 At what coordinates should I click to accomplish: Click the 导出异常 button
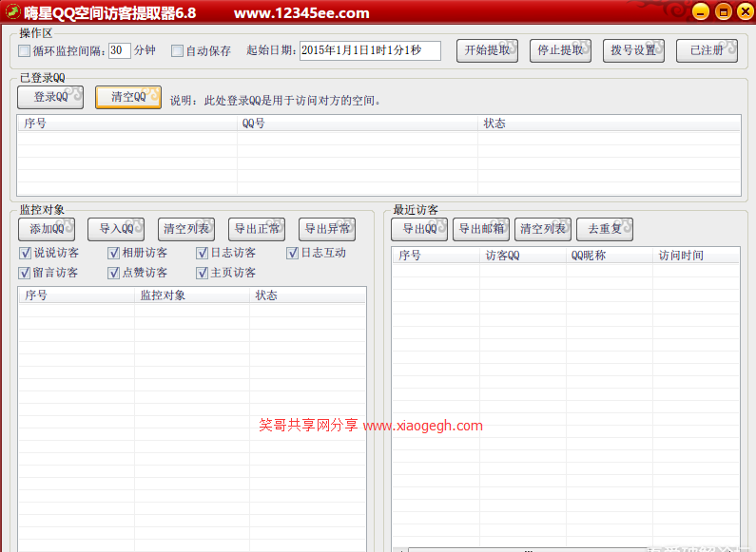coord(327,229)
